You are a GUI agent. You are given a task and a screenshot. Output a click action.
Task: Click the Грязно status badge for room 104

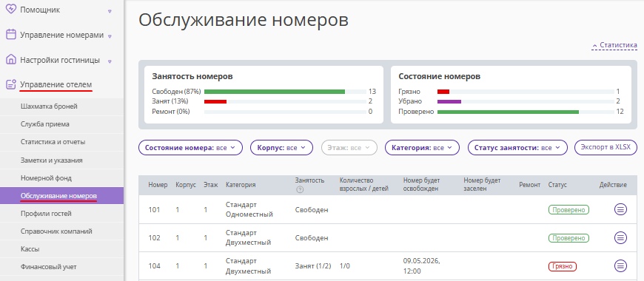click(x=563, y=265)
